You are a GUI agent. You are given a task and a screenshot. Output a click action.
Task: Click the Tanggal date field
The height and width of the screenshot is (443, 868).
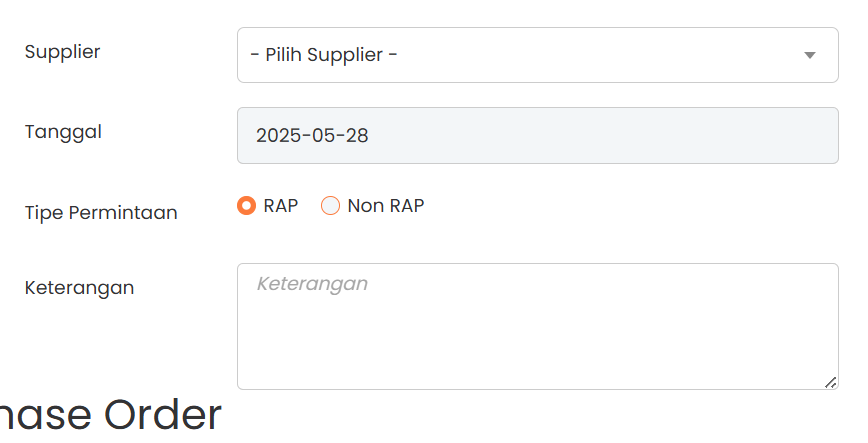[537, 135]
